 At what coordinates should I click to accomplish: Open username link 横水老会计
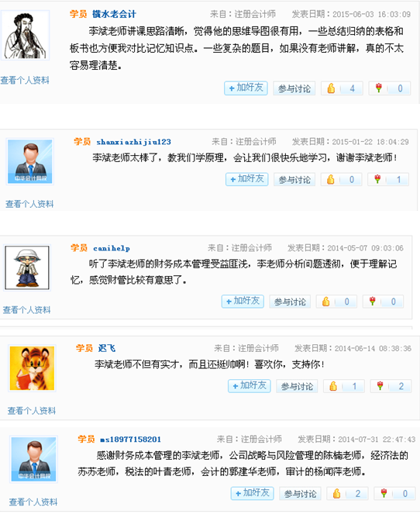[114, 14]
